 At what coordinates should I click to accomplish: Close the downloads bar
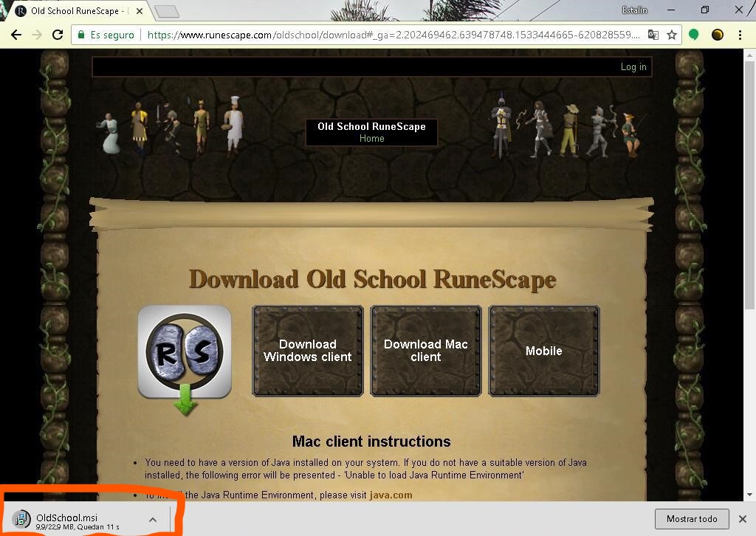pos(743,519)
